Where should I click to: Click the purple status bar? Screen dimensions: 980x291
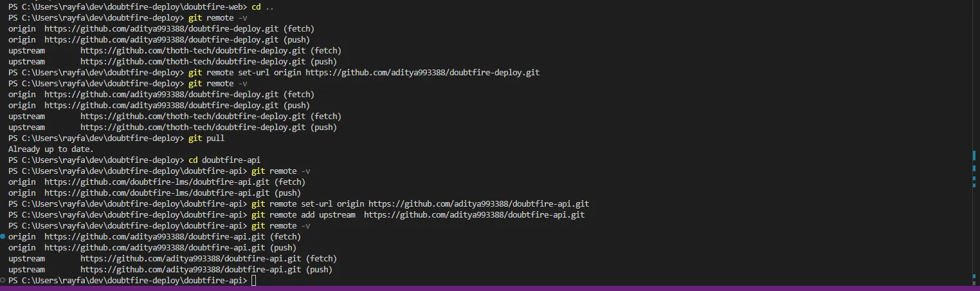point(489,288)
